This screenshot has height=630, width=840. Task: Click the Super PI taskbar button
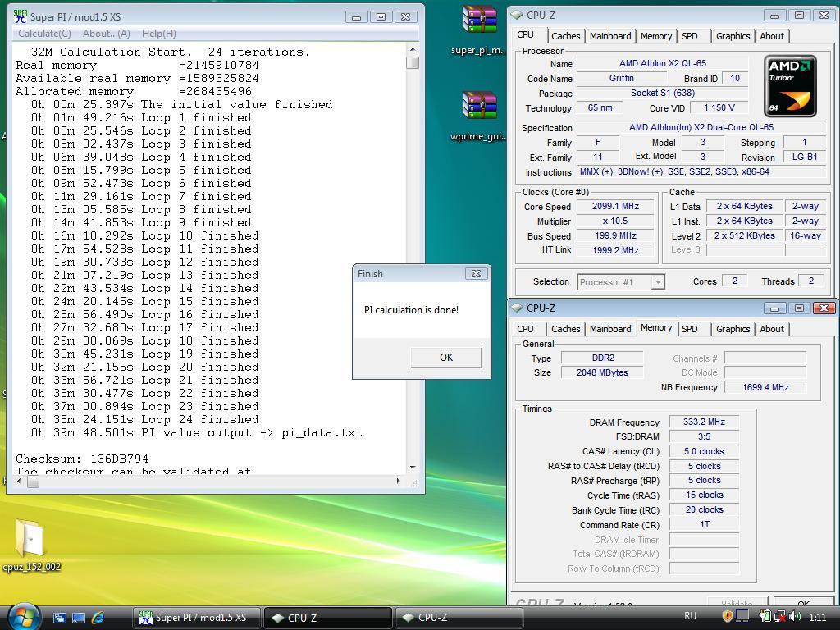(x=196, y=618)
